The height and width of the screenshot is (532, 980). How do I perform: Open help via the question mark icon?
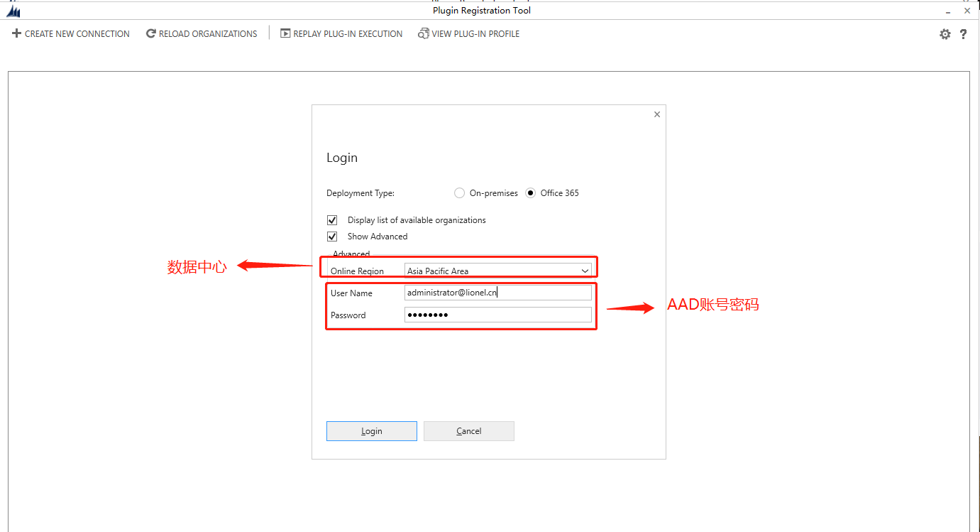click(x=963, y=34)
